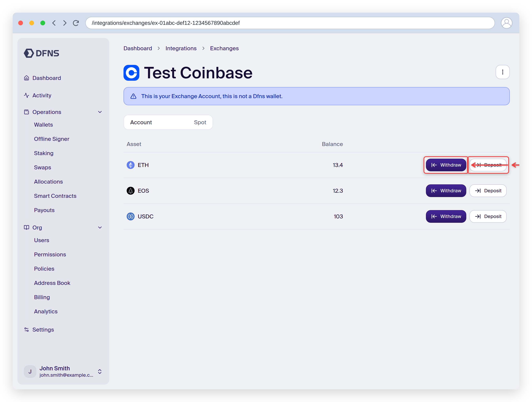This screenshot has width=532, height=402.
Task: Click the Dashboard breadcrumb link
Action: (138, 48)
